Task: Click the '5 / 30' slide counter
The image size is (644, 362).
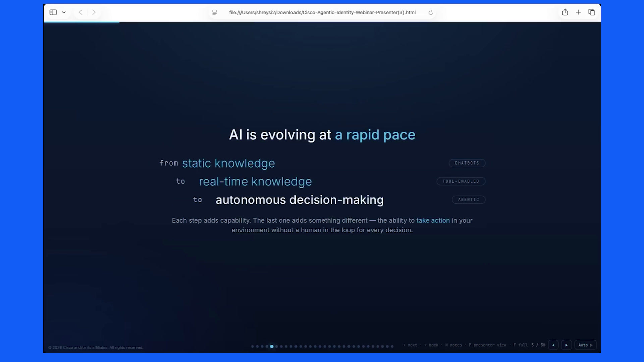Action: coord(538,345)
